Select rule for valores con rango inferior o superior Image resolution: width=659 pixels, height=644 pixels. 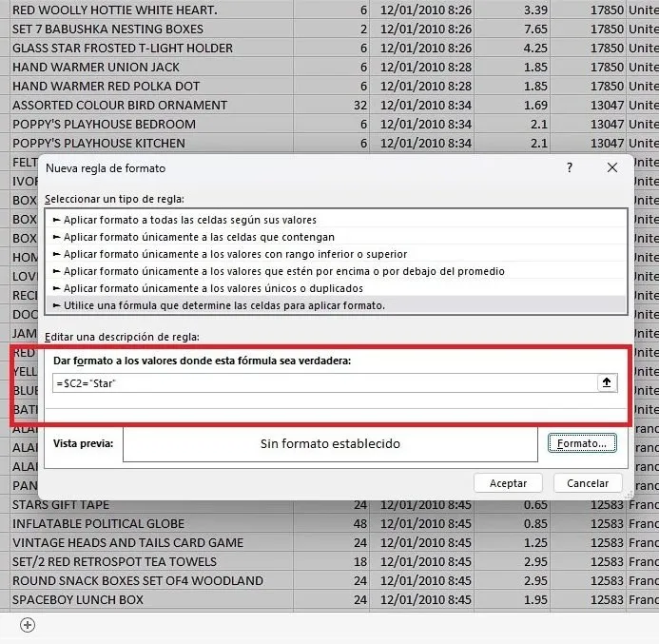(x=336, y=254)
